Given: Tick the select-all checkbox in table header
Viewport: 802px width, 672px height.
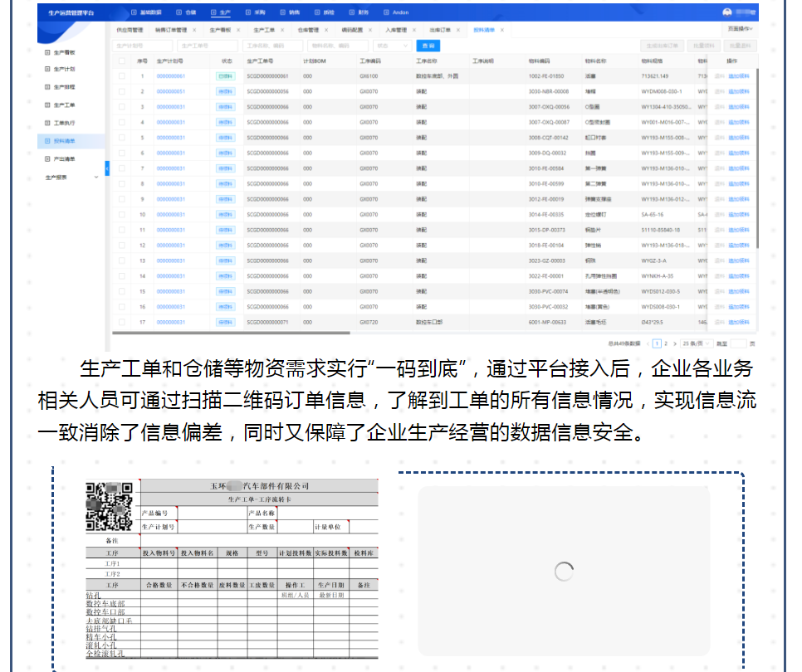Looking at the screenshot, I should 122,61.
